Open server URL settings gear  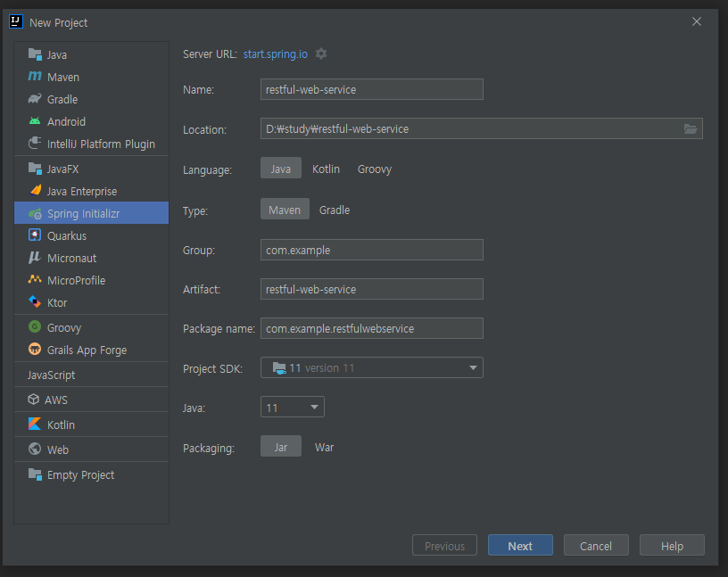[321, 54]
